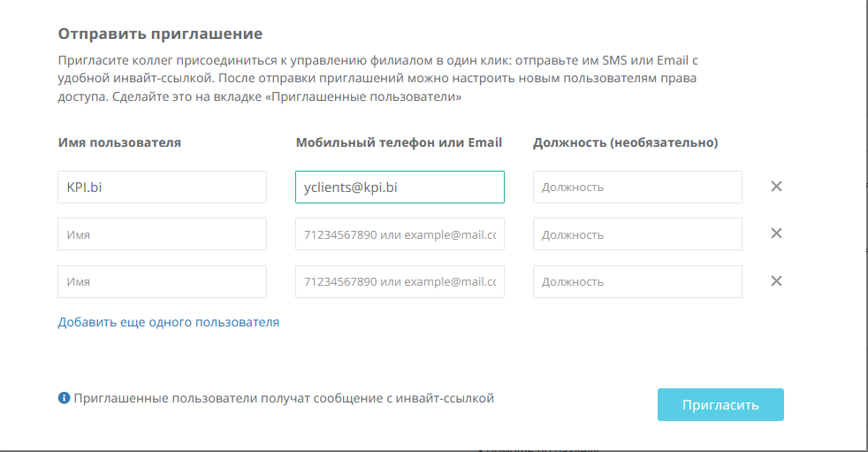Click the invite-link notice text at bottom
The height and width of the screenshot is (452, 868).
point(284,399)
